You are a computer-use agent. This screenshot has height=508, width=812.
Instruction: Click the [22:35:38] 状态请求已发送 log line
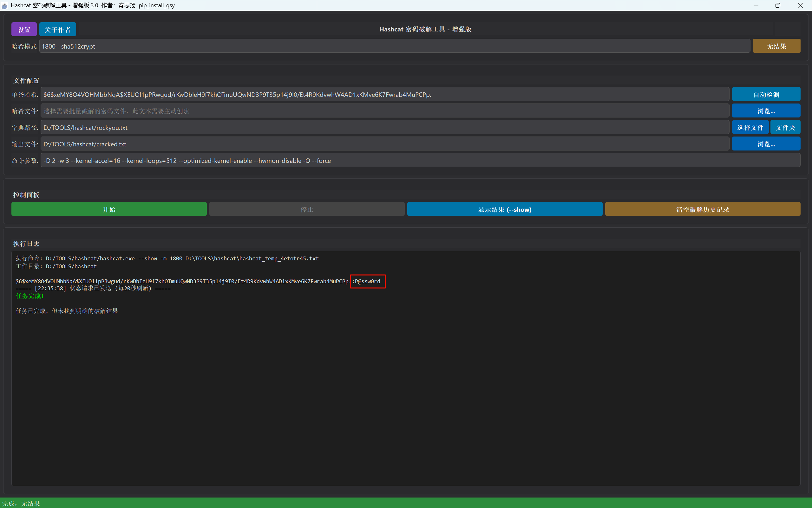93,288
